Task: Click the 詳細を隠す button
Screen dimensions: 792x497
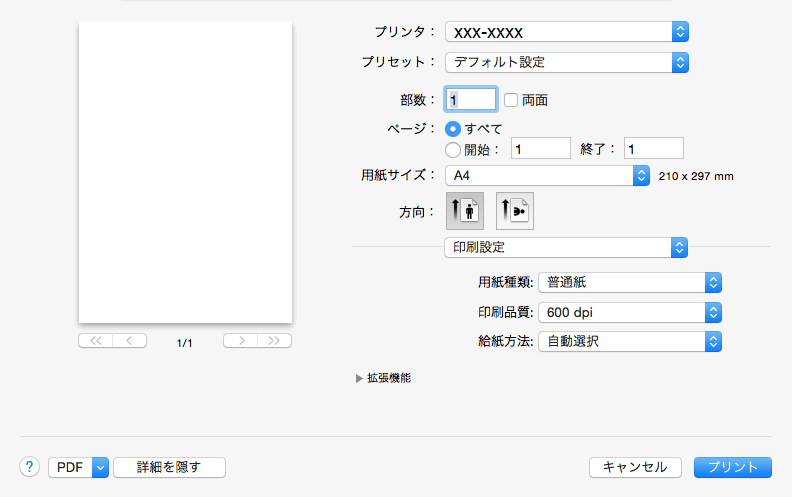Action: point(169,468)
